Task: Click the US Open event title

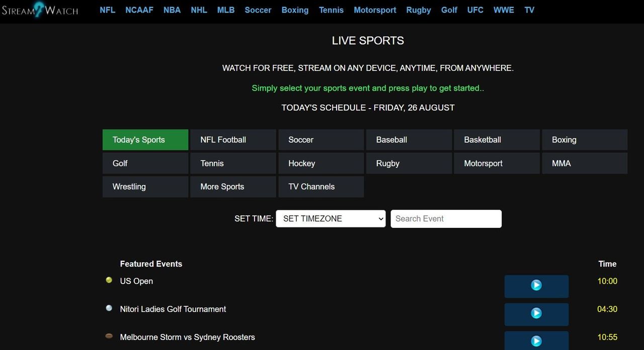Action: [x=136, y=281]
